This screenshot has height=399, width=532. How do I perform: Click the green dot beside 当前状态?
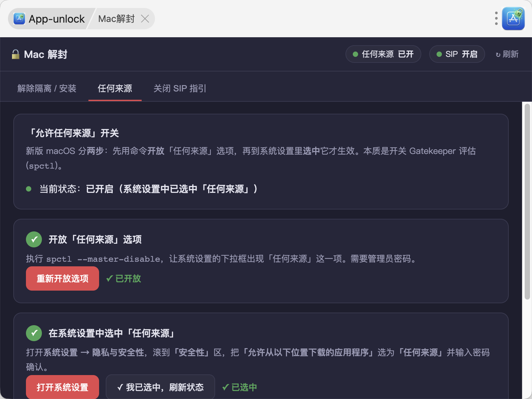click(x=29, y=189)
